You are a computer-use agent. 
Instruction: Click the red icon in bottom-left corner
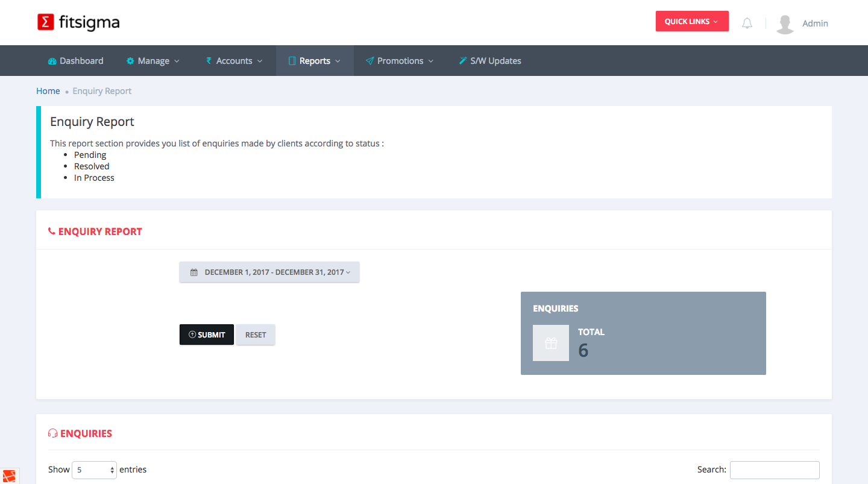pyautogui.click(x=8, y=476)
